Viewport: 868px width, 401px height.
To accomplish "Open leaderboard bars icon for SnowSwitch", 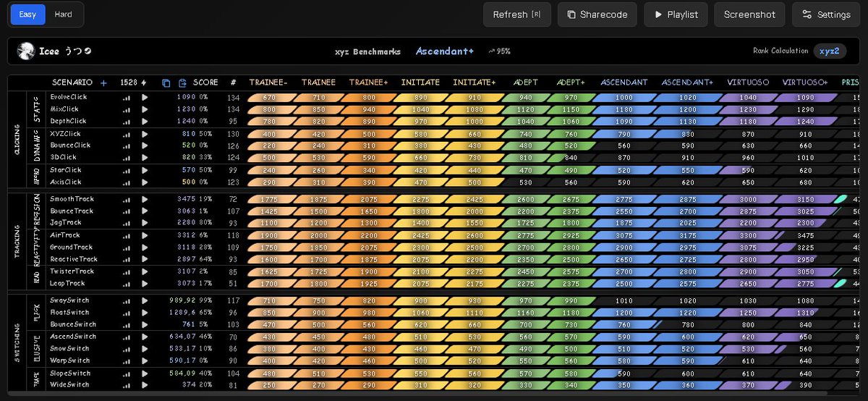I will (x=127, y=349).
